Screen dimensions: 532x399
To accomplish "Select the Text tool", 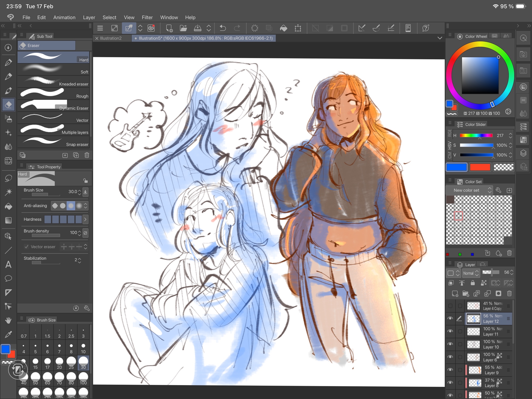I will point(8,264).
